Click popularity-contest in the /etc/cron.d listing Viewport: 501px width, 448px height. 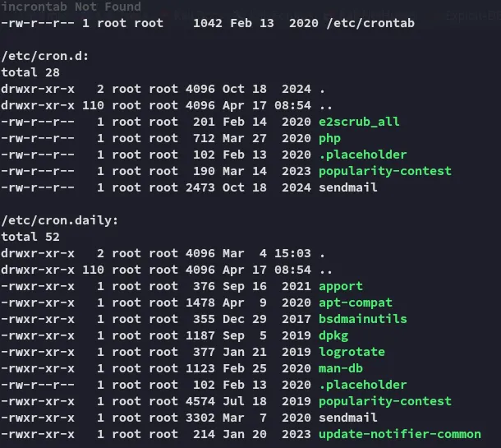point(385,171)
